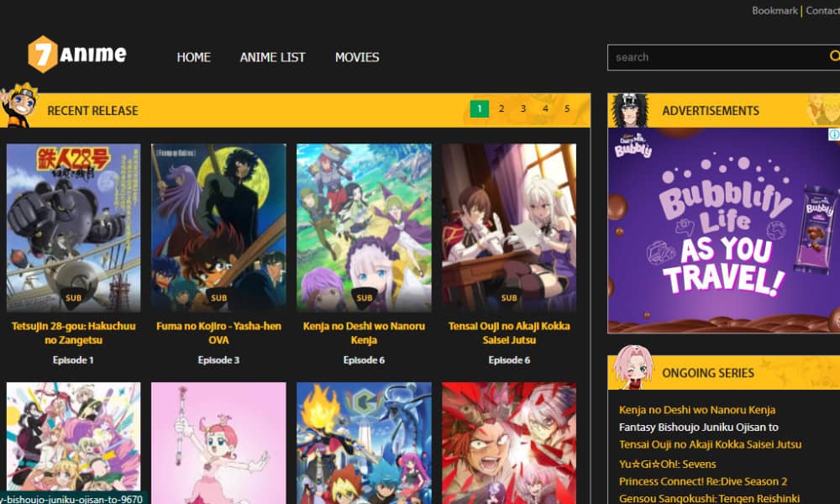Viewport: 840px width, 504px height.
Task: Click the character icon beside Advertisements header
Action: tap(630, 110)
